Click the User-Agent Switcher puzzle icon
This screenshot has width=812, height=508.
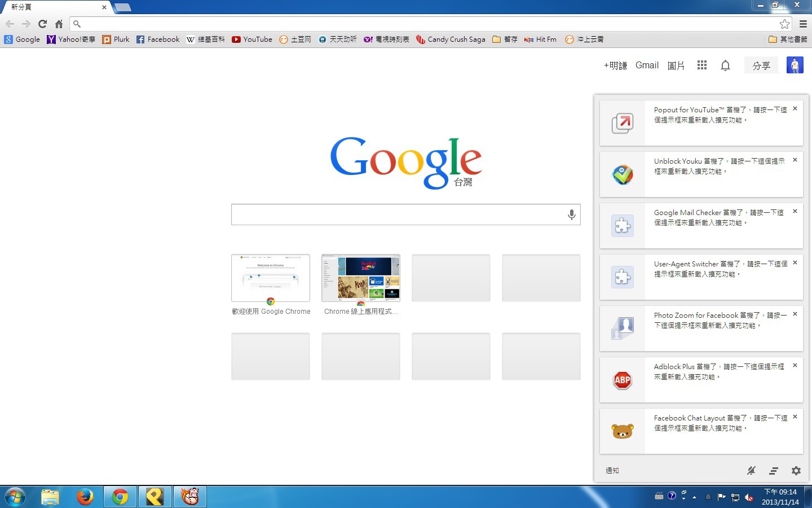pos(623,277)
